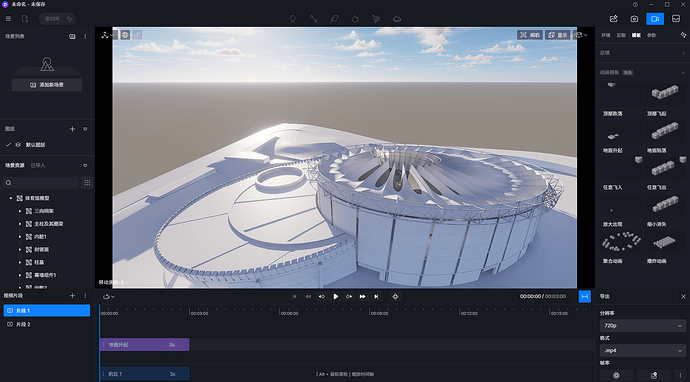Toggle the timeline fit-width blue button

tap(584, 297)
